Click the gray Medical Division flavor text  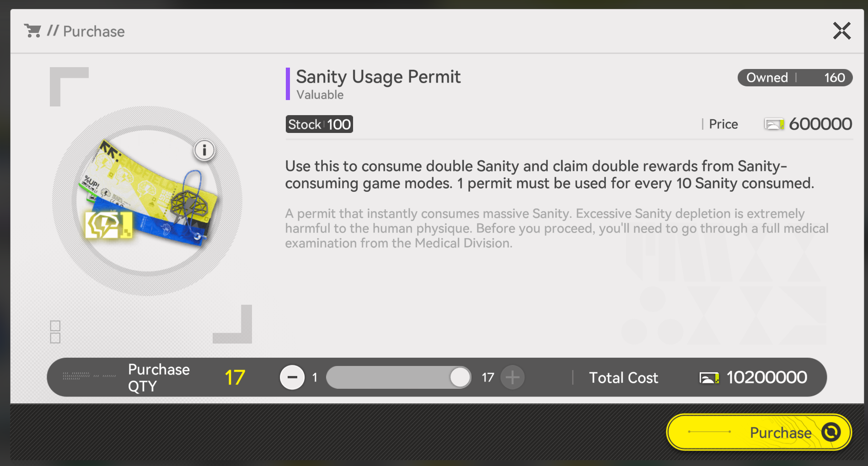pyautogui.click(x=557, y=228)
